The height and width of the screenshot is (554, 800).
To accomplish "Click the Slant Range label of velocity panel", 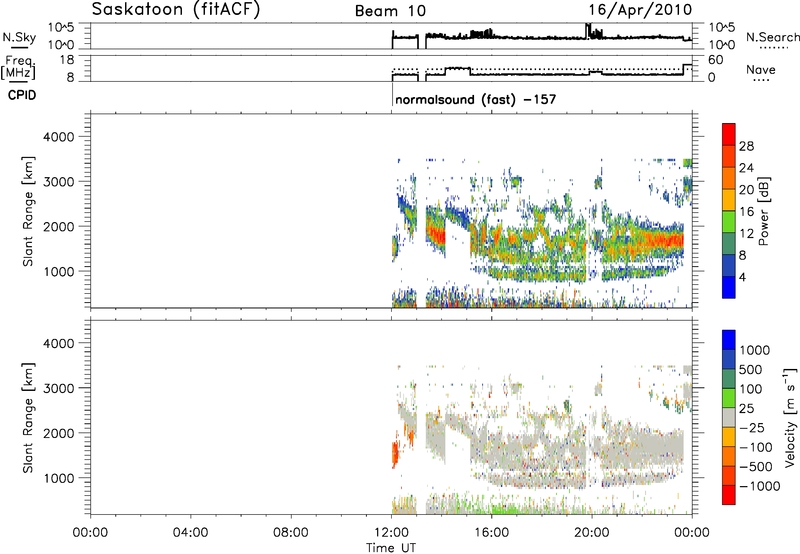I will [x=28, y=417].
